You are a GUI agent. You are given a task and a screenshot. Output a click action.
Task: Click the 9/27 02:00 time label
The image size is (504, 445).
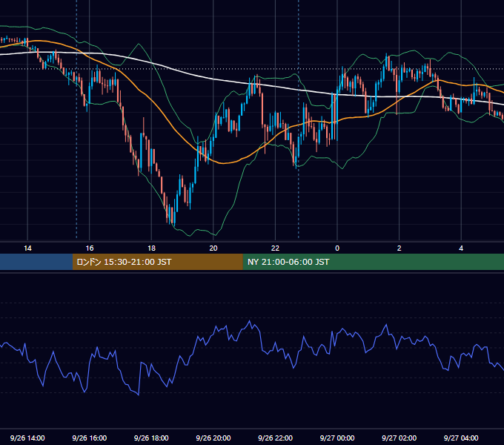pyautogui.click(x=399, y=438)
